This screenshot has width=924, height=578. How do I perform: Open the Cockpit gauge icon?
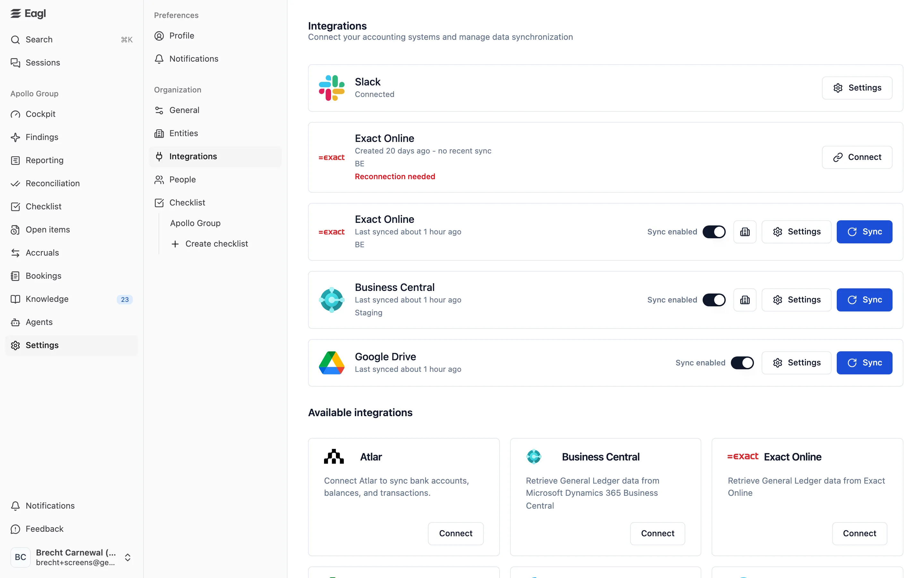[x=15, y=114]
